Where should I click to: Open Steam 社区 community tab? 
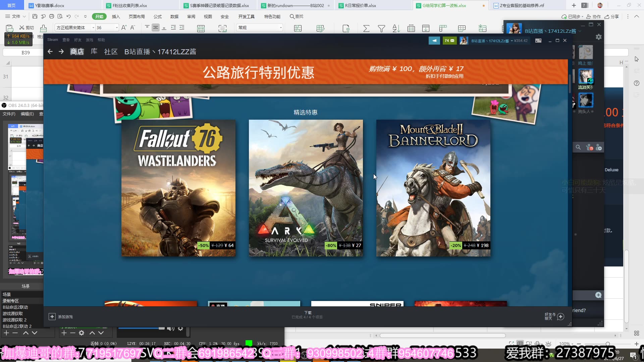coord(111,52)
